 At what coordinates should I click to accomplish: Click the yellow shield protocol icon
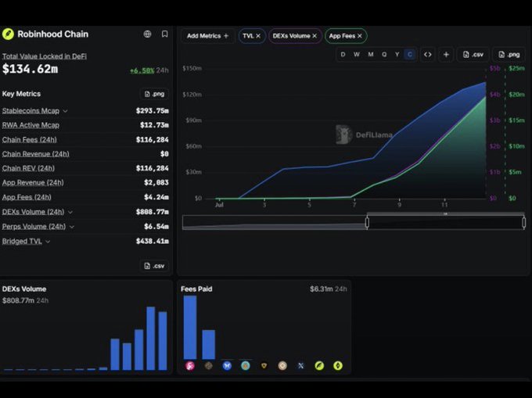264,366
